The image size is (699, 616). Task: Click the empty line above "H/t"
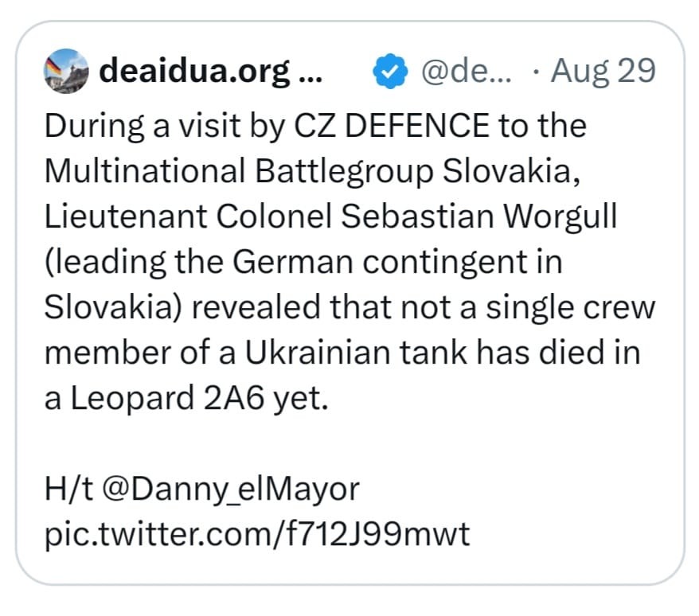(x=239, y=443)
